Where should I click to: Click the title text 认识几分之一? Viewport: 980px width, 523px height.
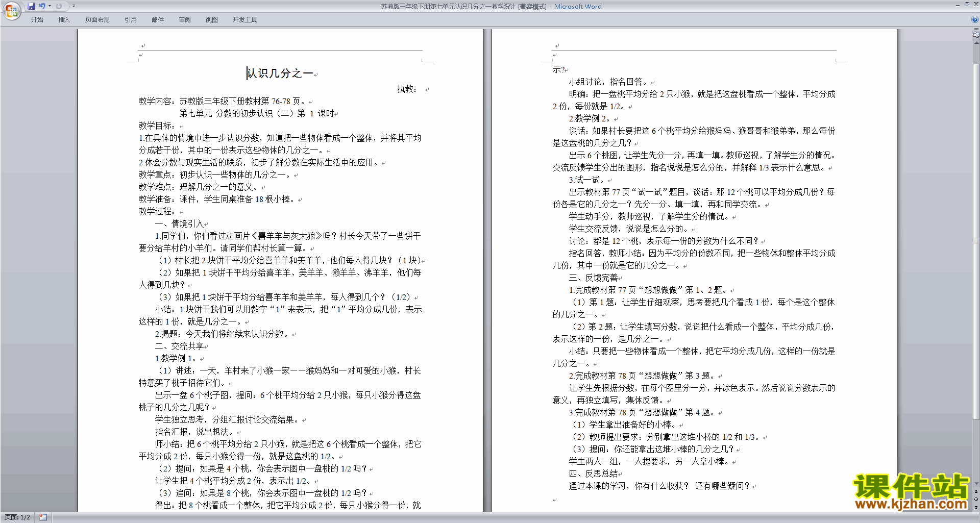pyautogui.click(x=280, y=73)
